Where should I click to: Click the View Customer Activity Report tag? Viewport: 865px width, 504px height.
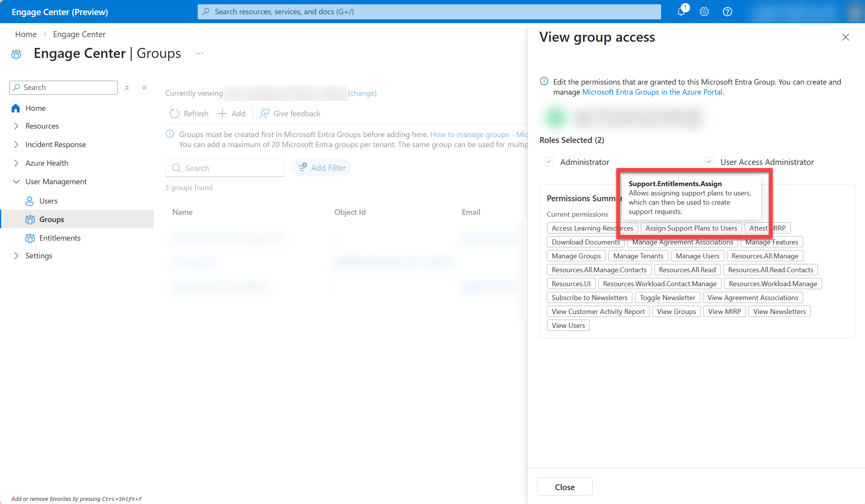point(598,311)
